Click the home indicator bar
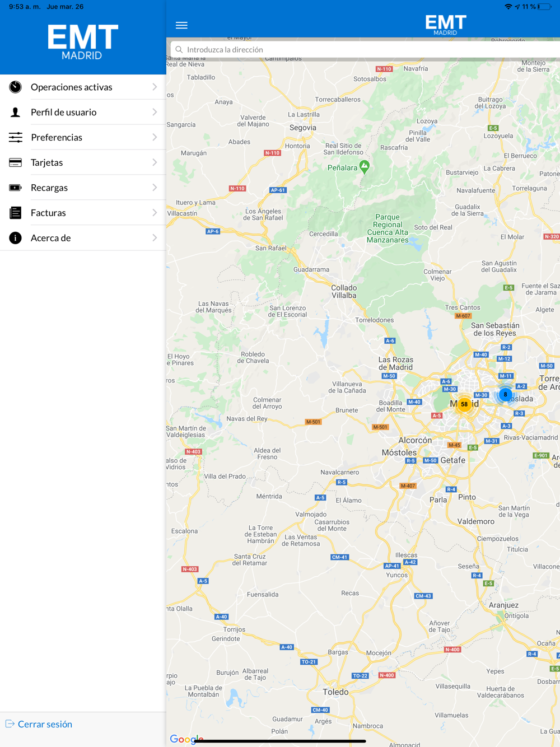 pyautogui.click(x=280, y=741)
